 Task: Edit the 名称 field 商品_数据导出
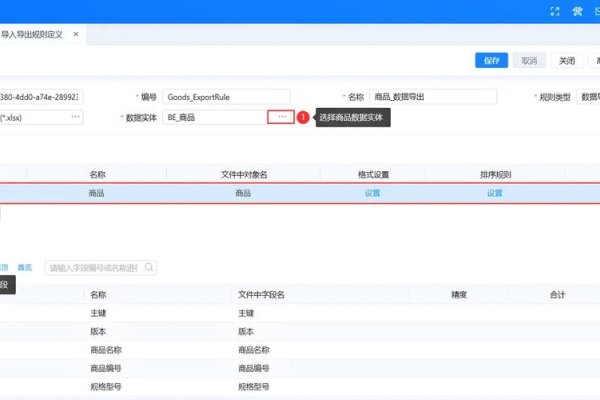tap(433, 97)
